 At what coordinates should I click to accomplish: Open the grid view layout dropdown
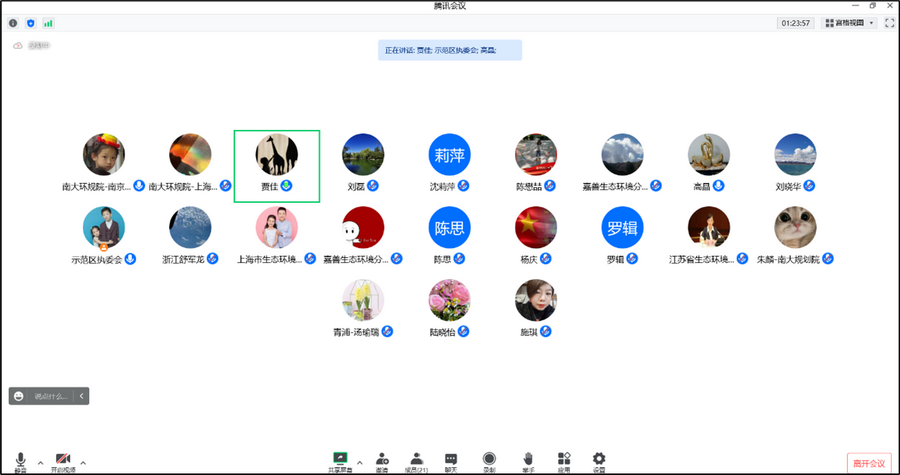[849, 23]
